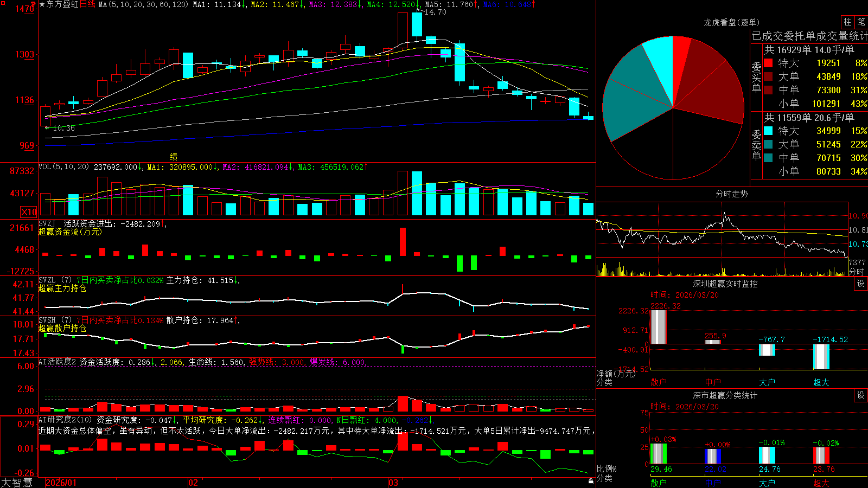Switch order statistics to 笔 view
Image resolution: width=868 pixels, height=488 pixels.
point(861,22)
